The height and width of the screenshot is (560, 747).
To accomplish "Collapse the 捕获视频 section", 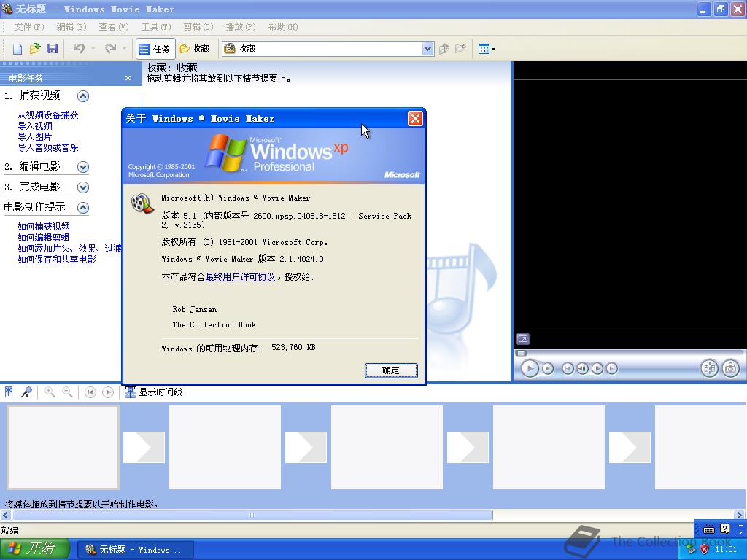I will click(x=83, y=96).
